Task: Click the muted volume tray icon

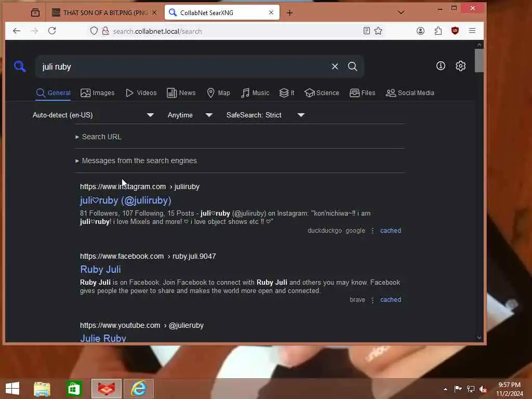Action: point(483,389)
